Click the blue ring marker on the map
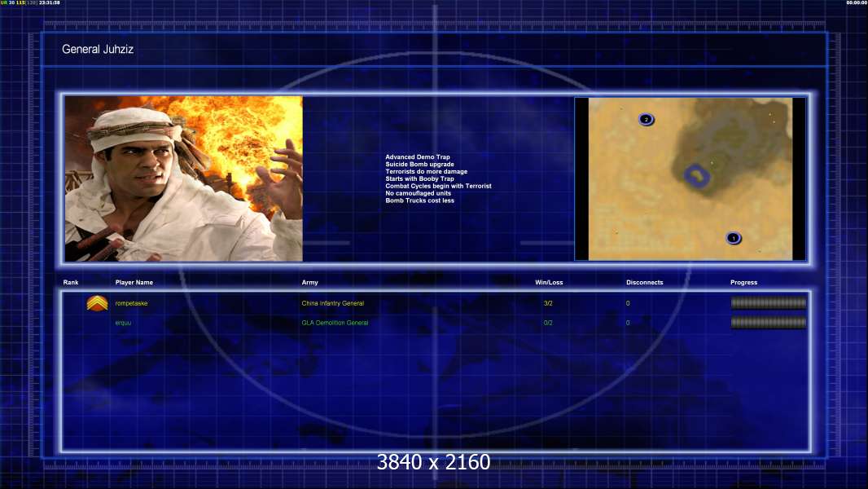 (x=697, y=175)
